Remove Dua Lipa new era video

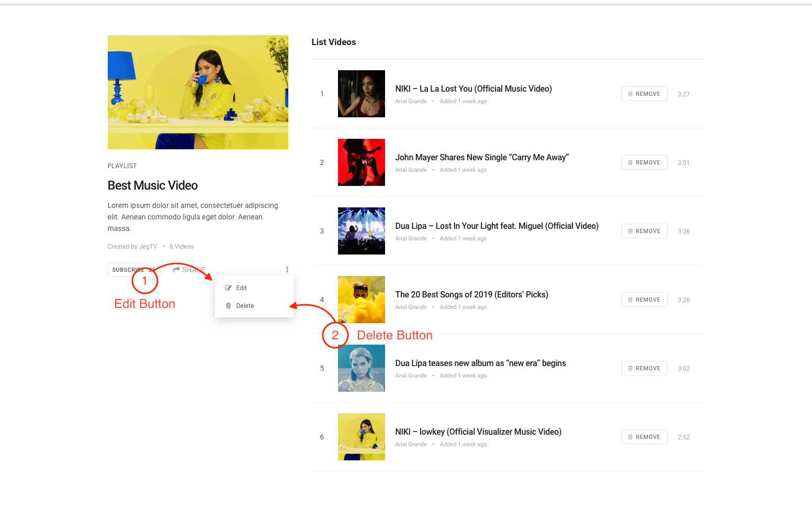coord(644,369)
